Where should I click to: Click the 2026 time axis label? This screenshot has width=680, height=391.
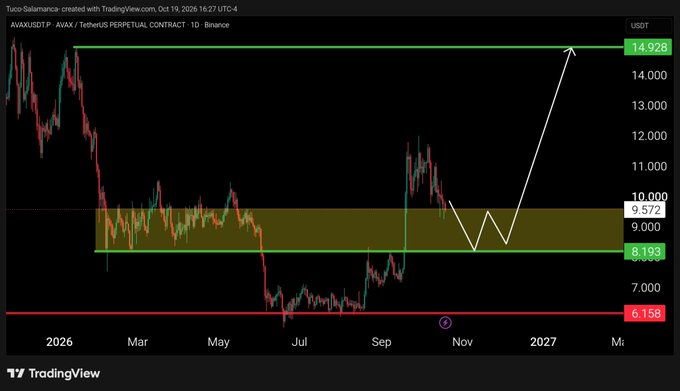(x=59, y=342)
